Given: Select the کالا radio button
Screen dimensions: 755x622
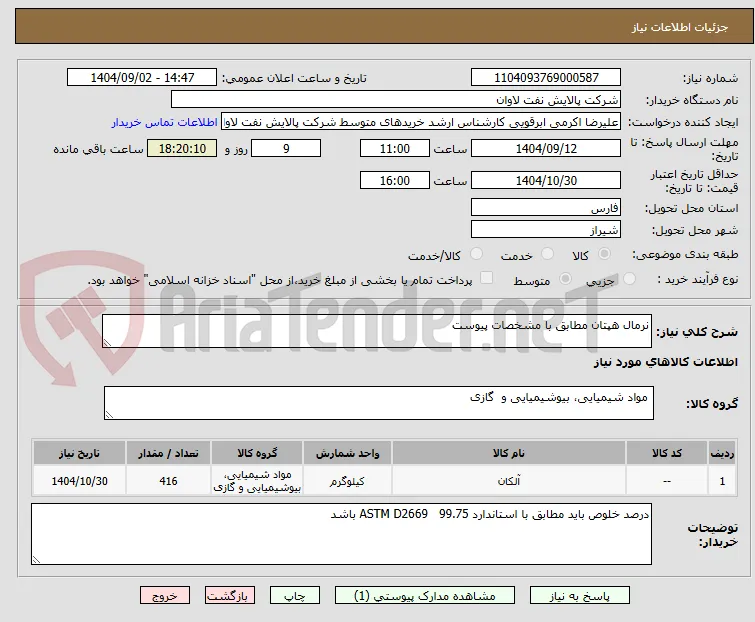Looking at the screenshot, I should point(604,254).
